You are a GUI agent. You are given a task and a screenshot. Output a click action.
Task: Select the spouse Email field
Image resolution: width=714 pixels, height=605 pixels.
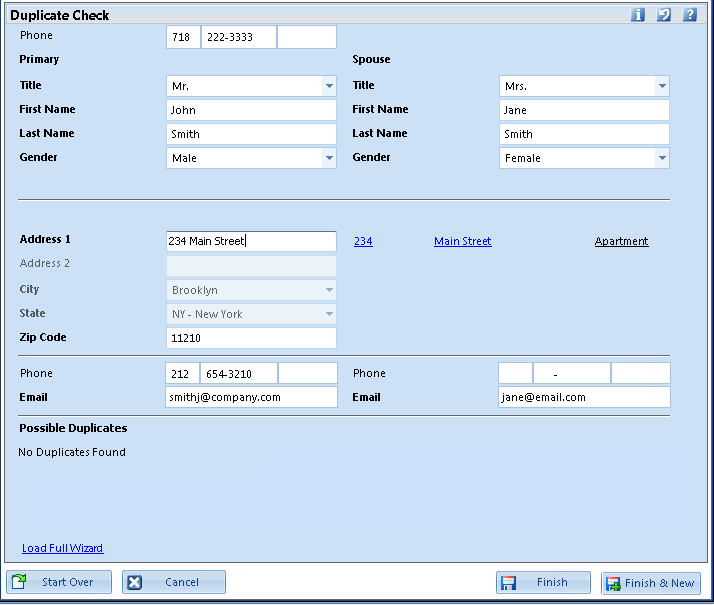coord(584,397)
